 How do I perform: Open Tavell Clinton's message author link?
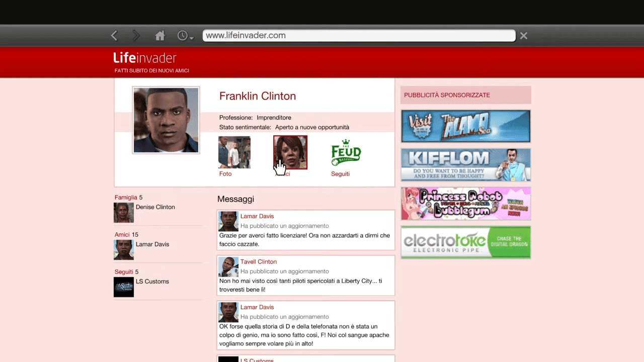(259, 262)
